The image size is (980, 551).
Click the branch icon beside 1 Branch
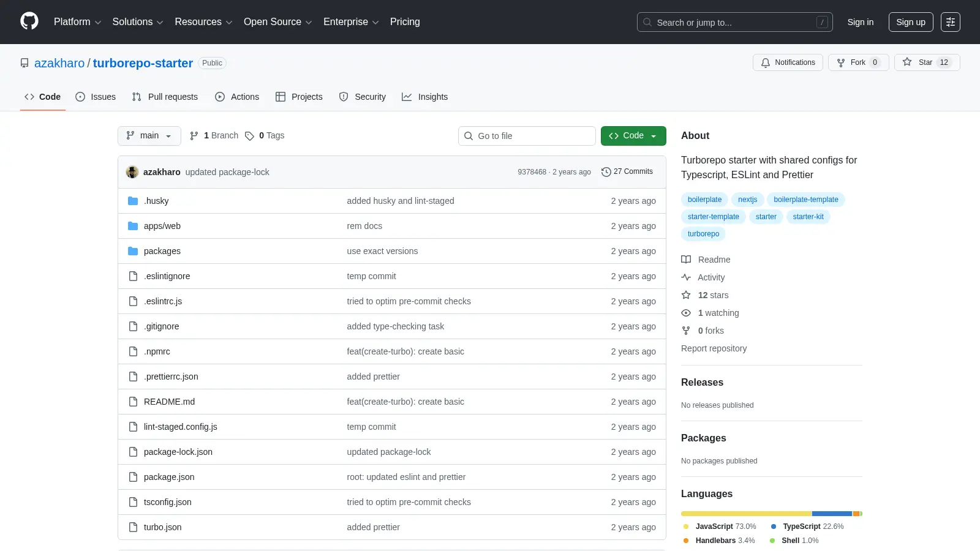point(194,136)
